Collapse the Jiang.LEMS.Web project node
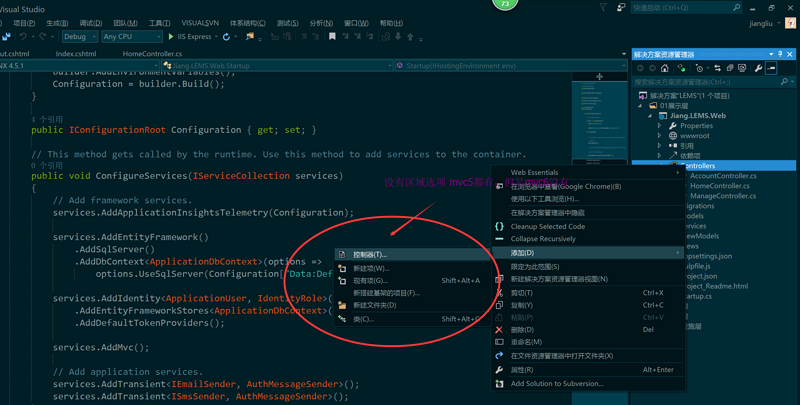The image size is (800, 405). (x=650, y=116)
